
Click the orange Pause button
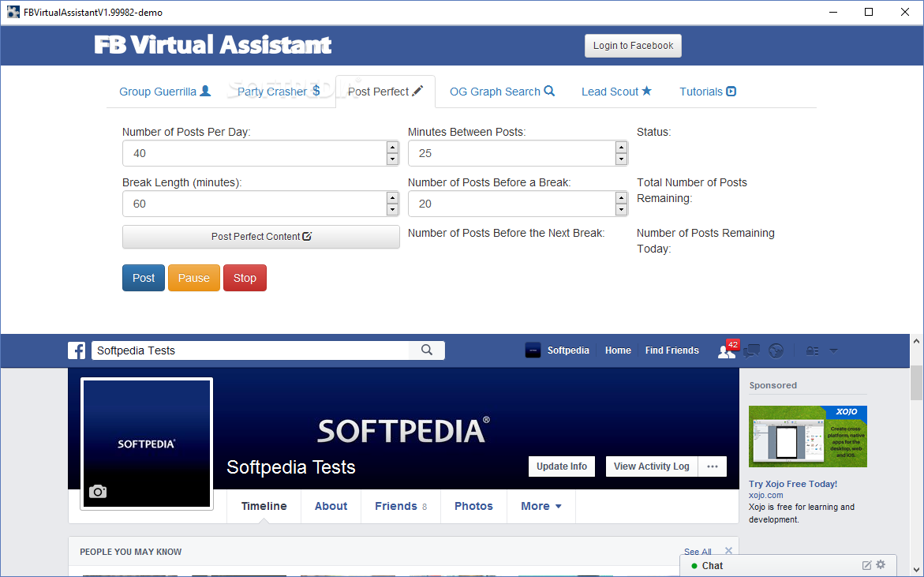click(194, 278)
